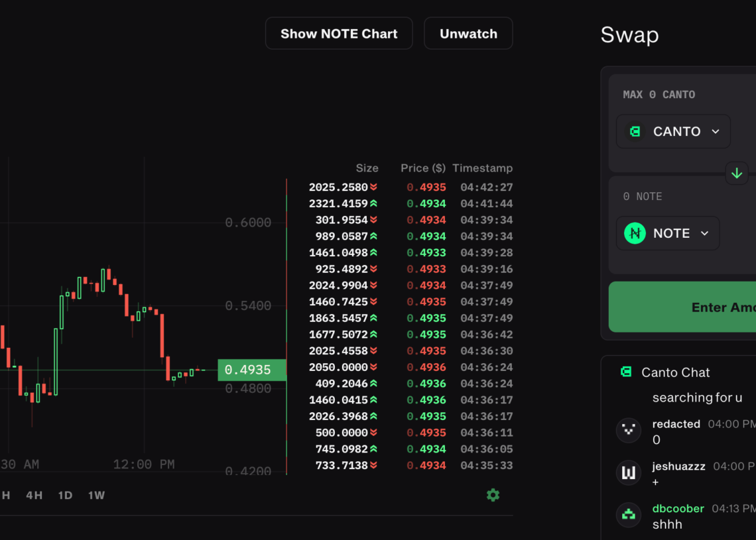Click the green swap direction arrow
This screenshot has height=540, width=756.
pos(736,173)
